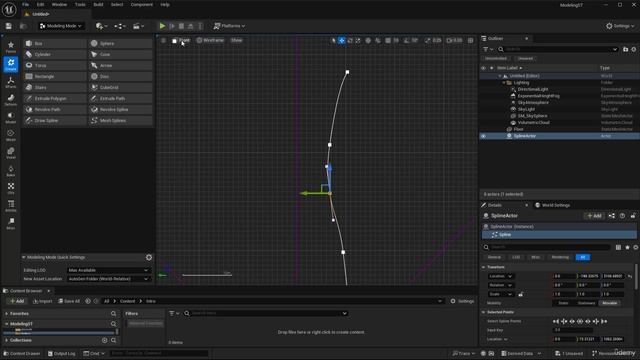Collapse the Transform section
Image resolution: width=640 pixels, height=360 pixels.
484,267
